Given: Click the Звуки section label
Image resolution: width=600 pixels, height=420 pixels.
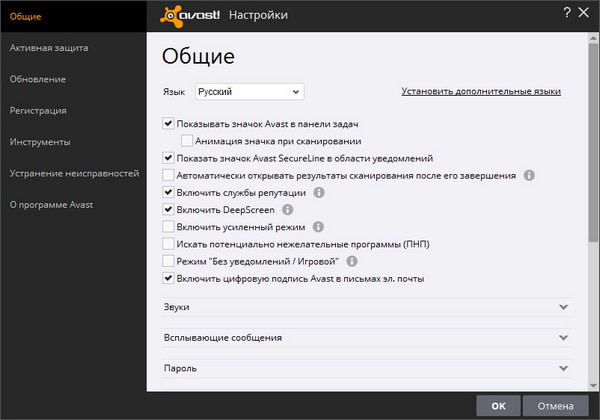Looking at the screenshot, I should pos(176,307).
